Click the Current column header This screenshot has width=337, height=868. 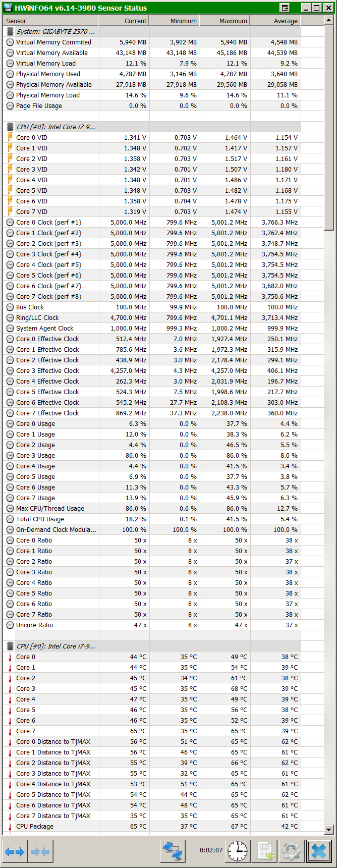124,21
